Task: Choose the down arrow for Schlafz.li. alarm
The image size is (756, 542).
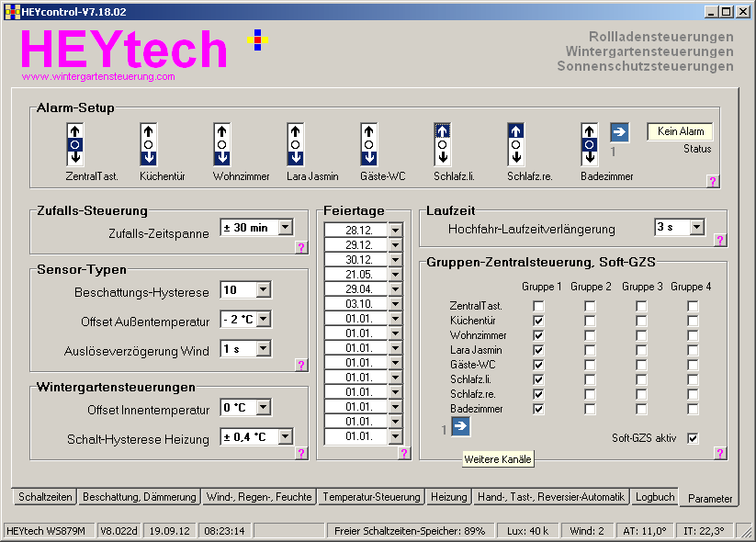Action: point(443,158)
